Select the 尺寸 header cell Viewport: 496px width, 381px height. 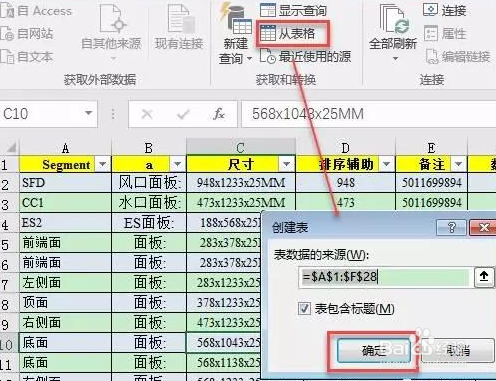click(241, 164)
